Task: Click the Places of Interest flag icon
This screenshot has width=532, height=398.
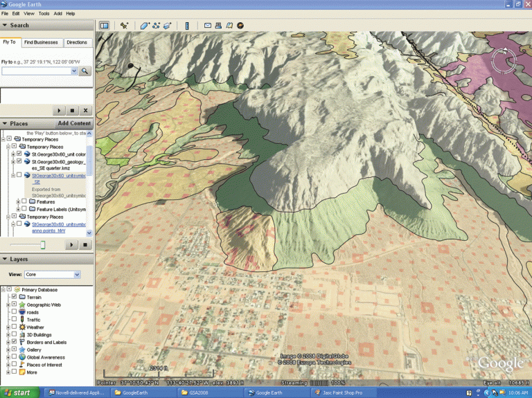Action: [22, 365]
